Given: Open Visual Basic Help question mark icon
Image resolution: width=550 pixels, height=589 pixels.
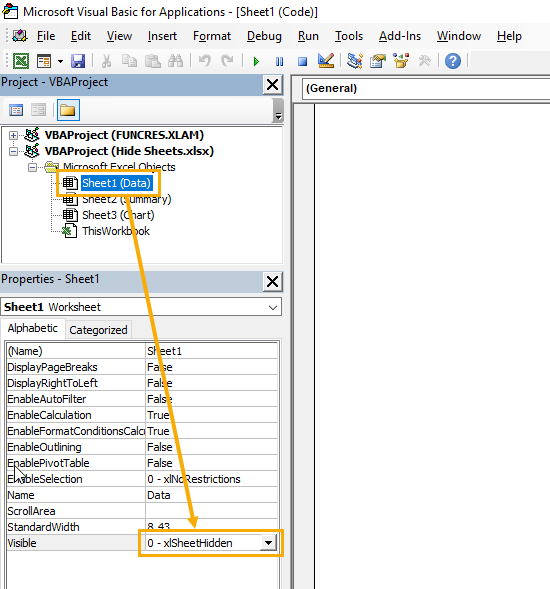Looking at the screenshot, I should click(453, 61).
